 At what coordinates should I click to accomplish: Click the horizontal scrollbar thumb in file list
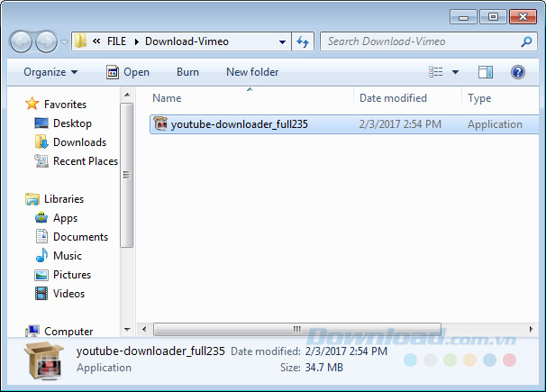297,329
